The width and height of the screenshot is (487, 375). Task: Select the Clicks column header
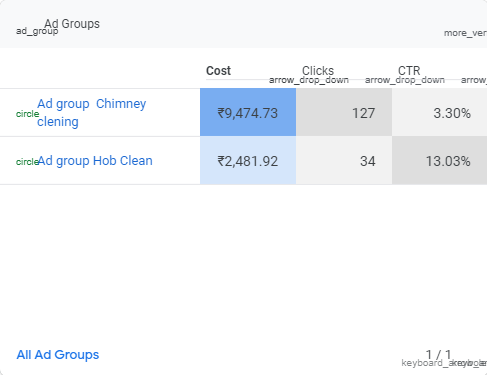pyautogui.click(x=318, y=71)
